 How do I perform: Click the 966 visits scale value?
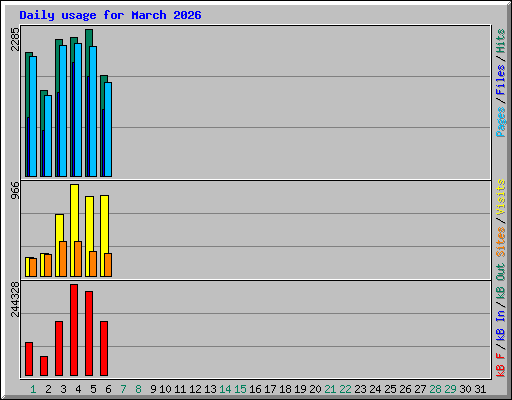tap(15, 190)
